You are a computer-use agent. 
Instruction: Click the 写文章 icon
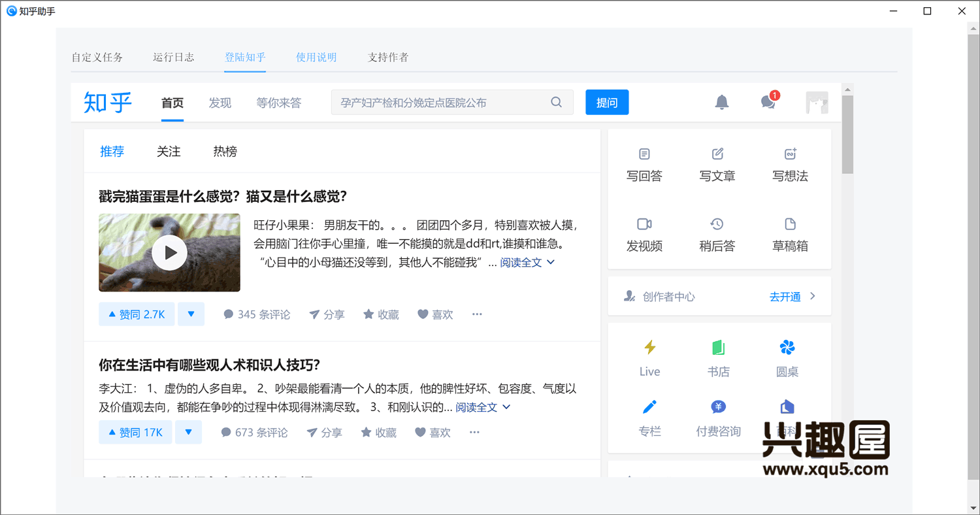(717, 154)
